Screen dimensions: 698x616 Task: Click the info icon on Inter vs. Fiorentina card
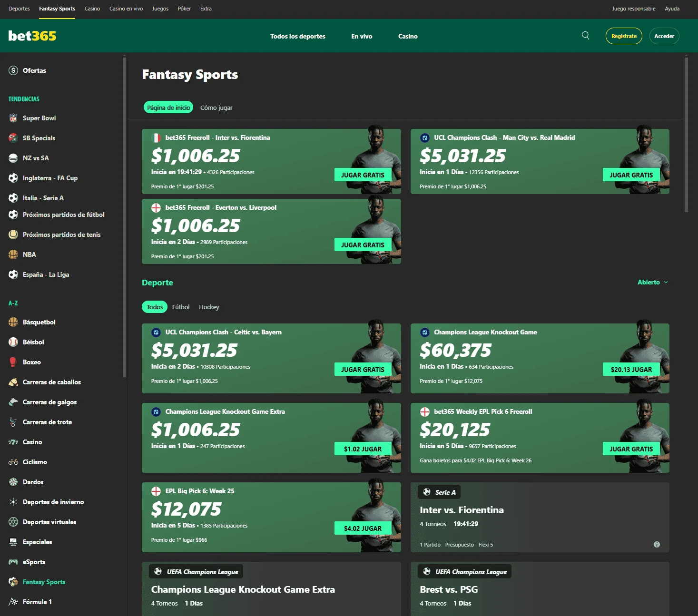pyautogui.click(x=657, y=544)
